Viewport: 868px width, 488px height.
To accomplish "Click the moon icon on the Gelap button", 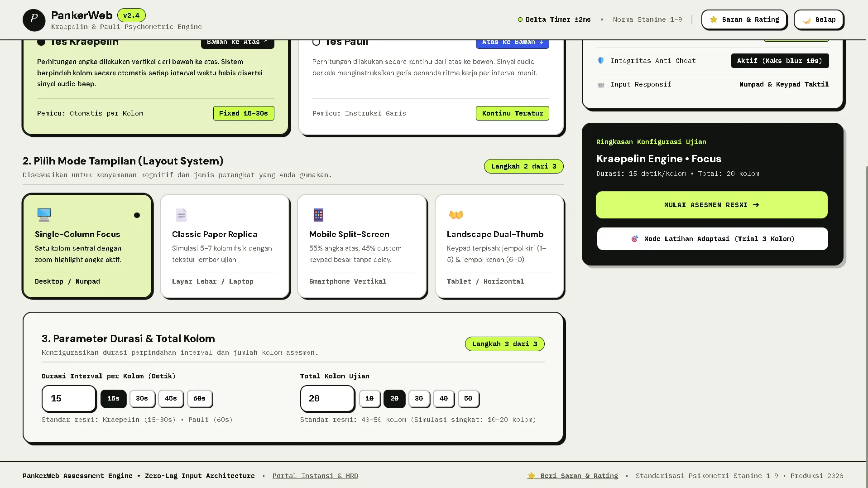I will coord(807,20).
